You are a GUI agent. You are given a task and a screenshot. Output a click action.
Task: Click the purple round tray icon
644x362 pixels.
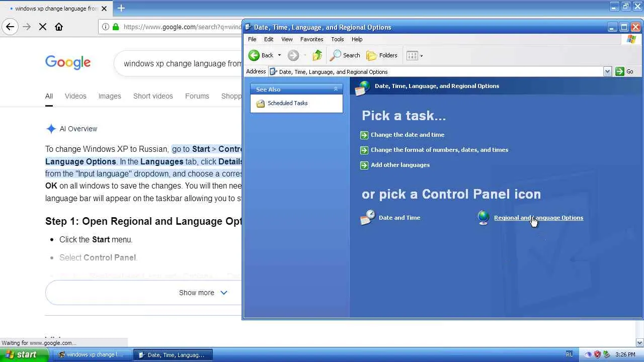pyautogui.click(x=588, y=354)
